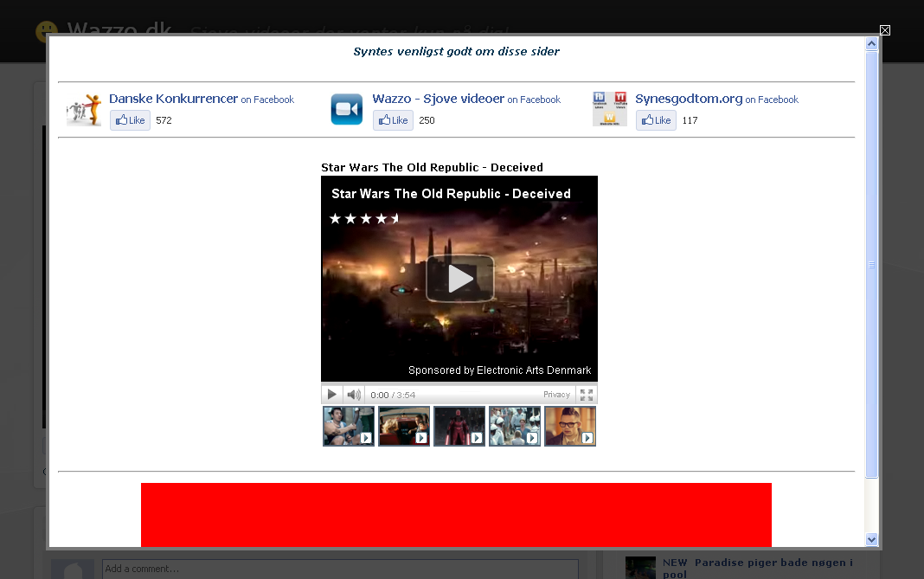Select the last thumbnail of man with glasses
Image resolution: width=924 pixels, height=579 pixels.
[x=570, y=426]
